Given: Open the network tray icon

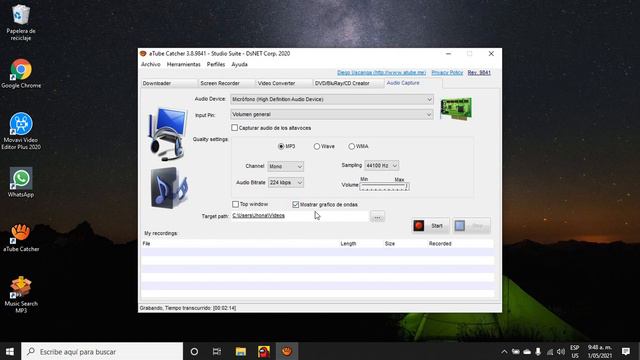Looking at the screenshot, I should click(x=550, y=351).
